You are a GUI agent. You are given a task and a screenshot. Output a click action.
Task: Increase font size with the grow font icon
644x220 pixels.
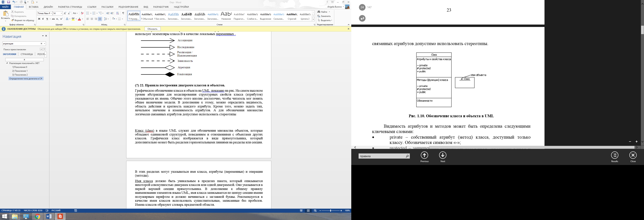pyautogui.click(x=65, y=13)
